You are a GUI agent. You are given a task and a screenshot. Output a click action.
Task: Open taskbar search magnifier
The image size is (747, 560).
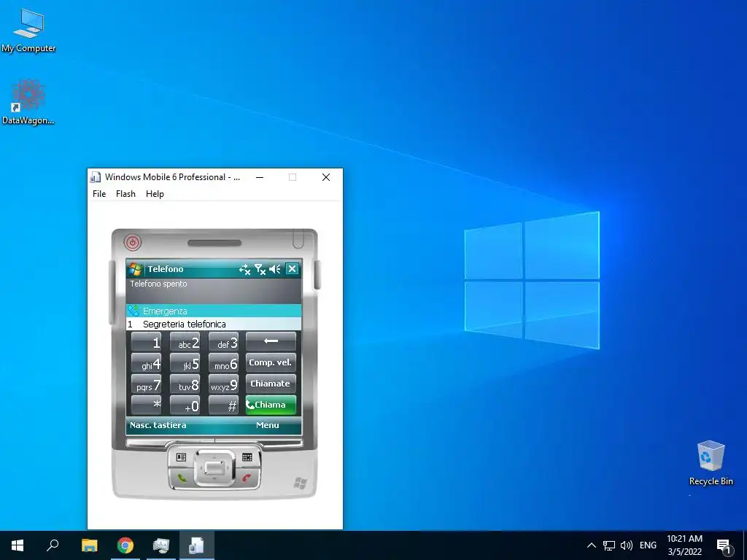(53, 545)
